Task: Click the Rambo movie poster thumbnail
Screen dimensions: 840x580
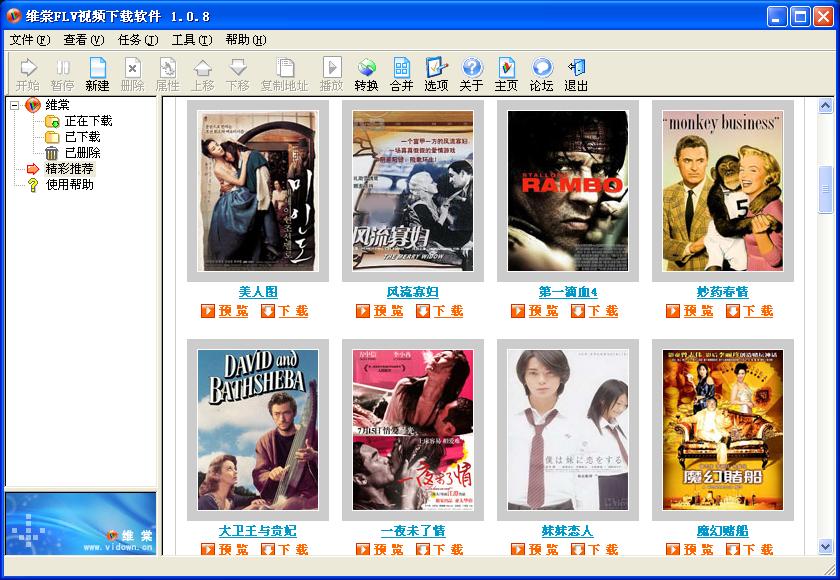Action: (568, 191)
